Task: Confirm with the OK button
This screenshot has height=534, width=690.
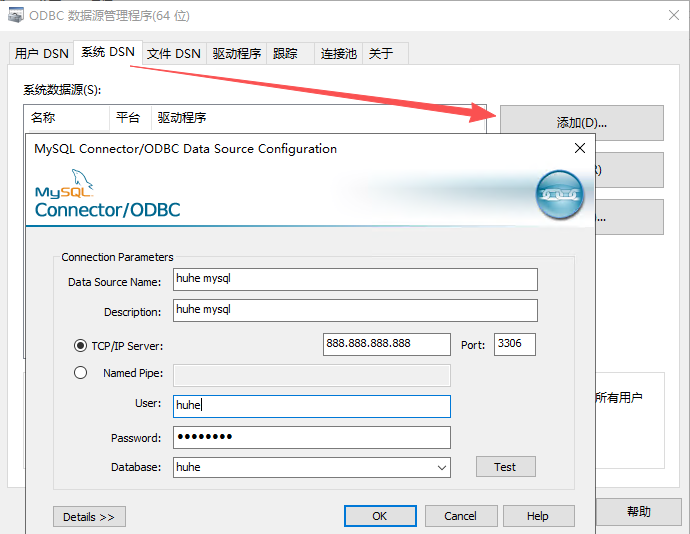Action: tap(380, 516)
